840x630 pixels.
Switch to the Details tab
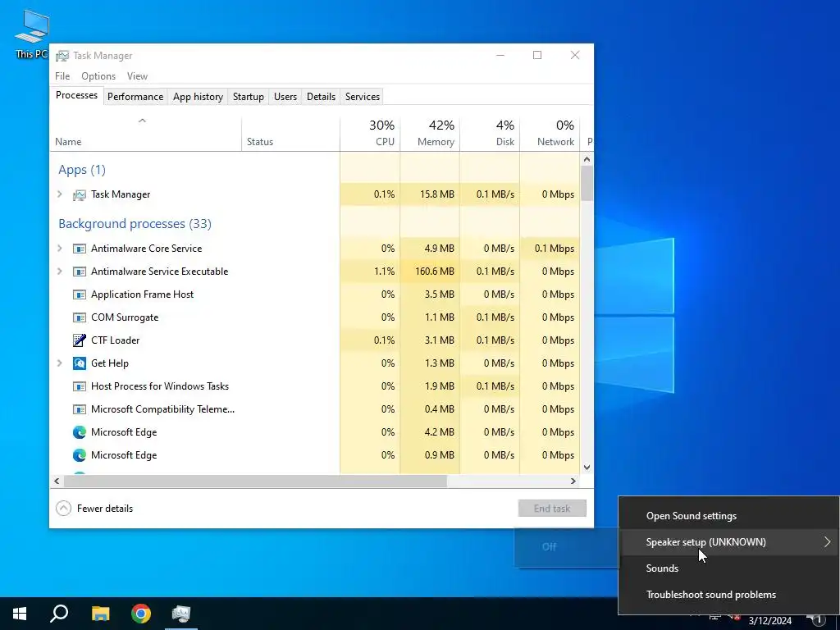[321, 97]
